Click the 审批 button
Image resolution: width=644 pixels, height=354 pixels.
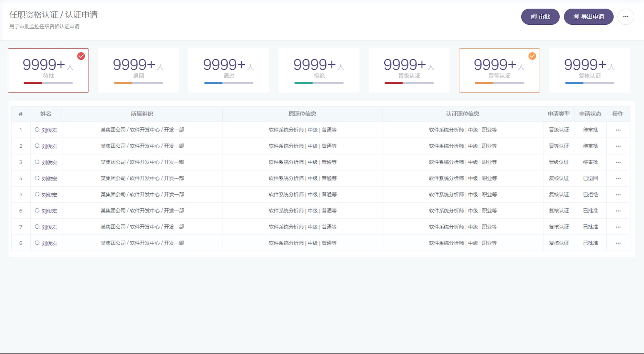(540, 17)
